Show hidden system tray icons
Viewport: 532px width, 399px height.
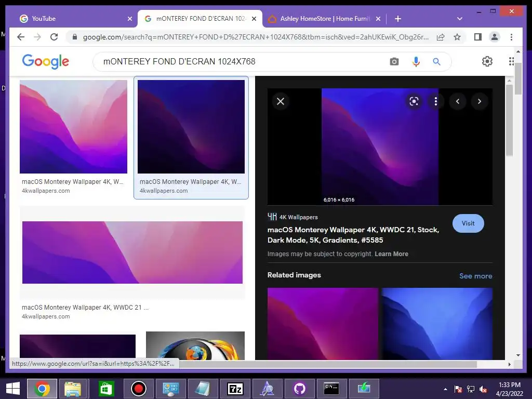tap(445, 389)
